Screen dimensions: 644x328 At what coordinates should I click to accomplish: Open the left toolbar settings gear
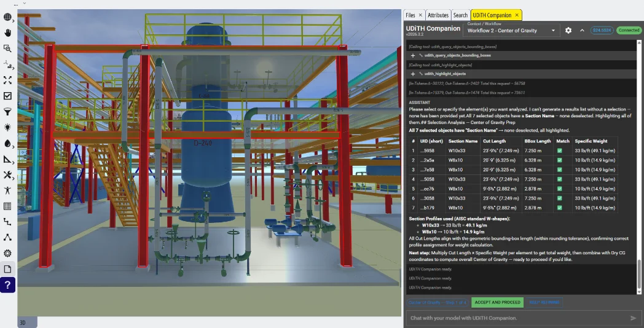coord(7,253)
